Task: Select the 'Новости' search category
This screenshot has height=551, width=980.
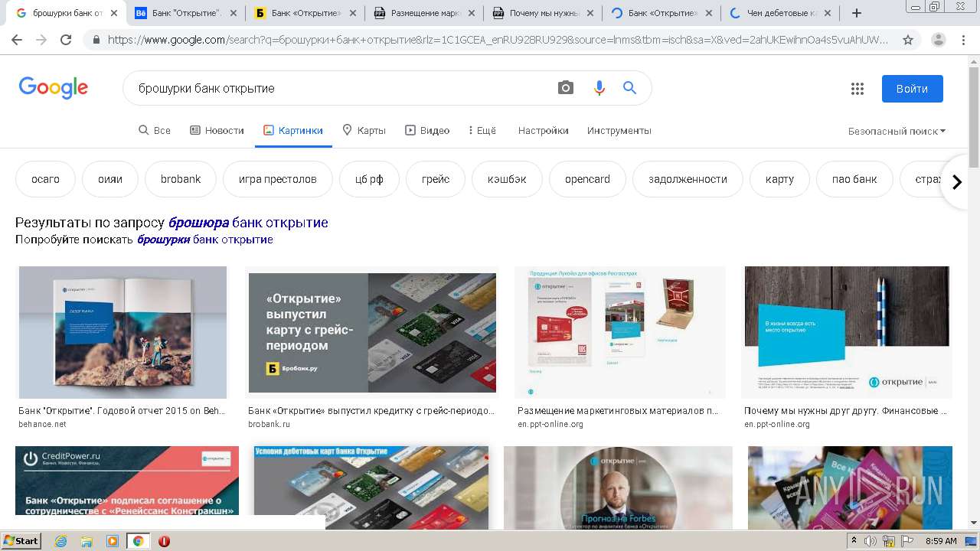Action: pos(217,131)
